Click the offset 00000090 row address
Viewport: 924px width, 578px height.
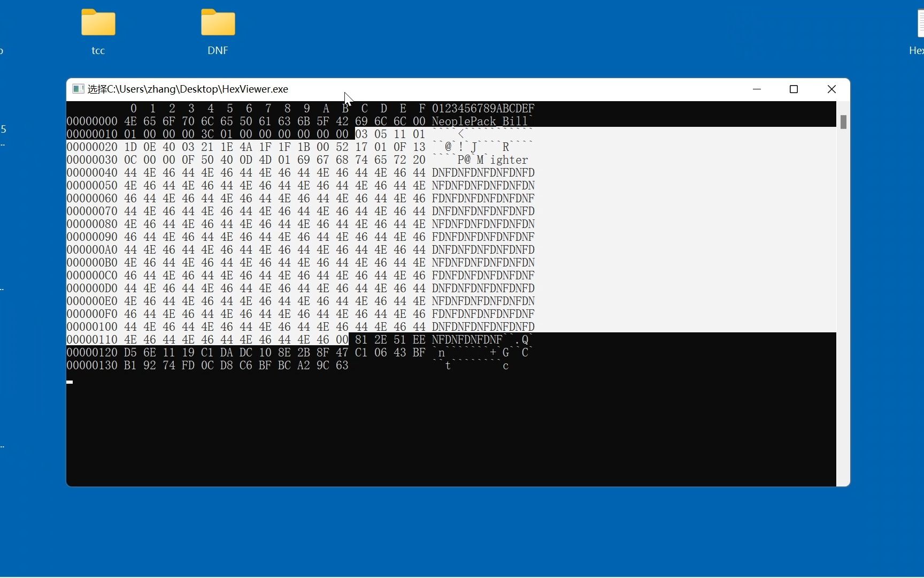coord(92,237)
